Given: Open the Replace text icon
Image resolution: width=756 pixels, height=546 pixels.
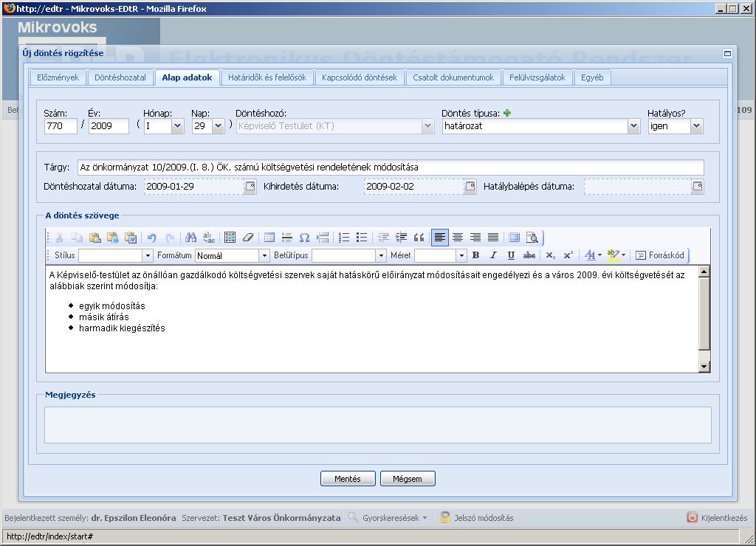Looking at the screenshot, I should [x=209, y=238].
